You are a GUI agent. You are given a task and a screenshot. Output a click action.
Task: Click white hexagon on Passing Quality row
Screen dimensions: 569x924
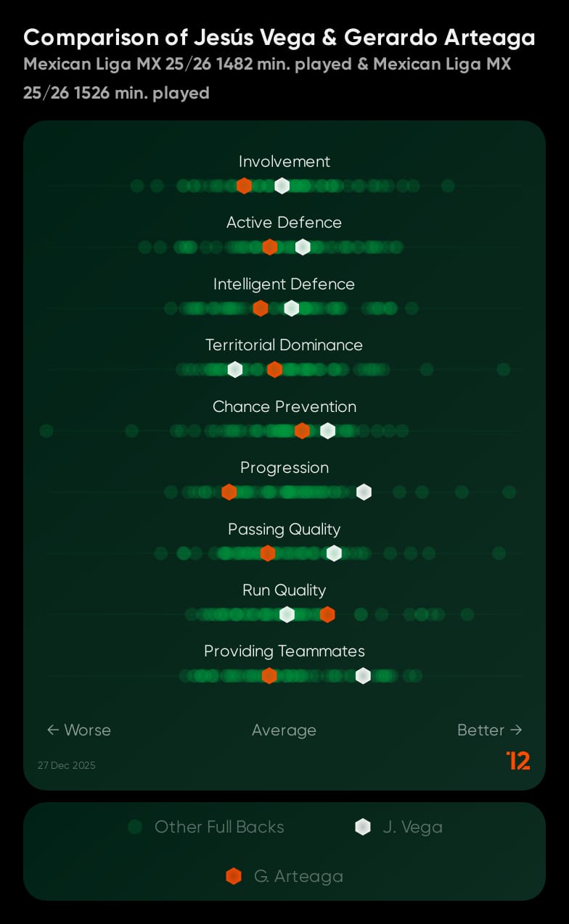click(x=334, y=553)
